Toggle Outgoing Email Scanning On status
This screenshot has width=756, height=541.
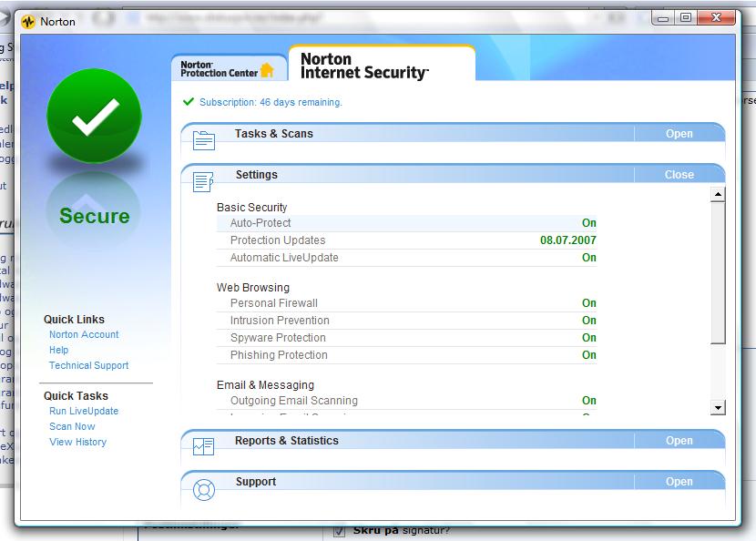pyautogui.click(x=588, y=400)
